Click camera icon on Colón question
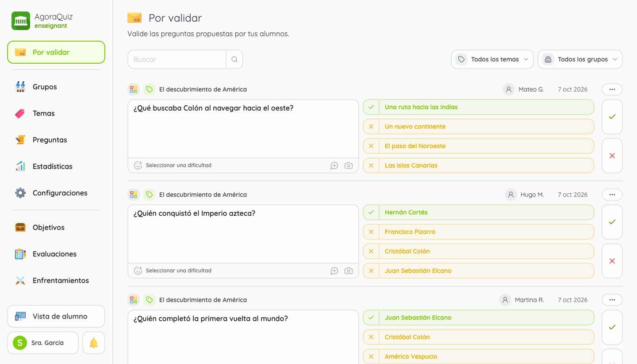The image size is (637, 364). 349,165
